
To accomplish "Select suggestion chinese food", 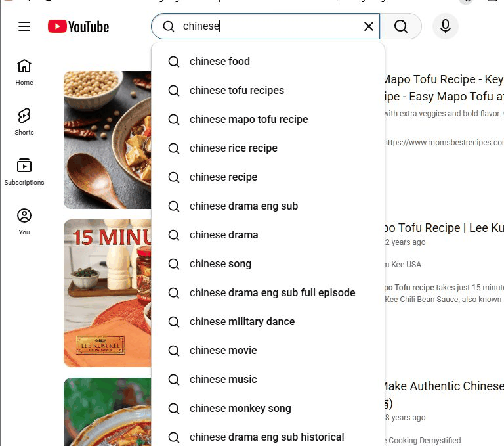I will tap(268, 62).
